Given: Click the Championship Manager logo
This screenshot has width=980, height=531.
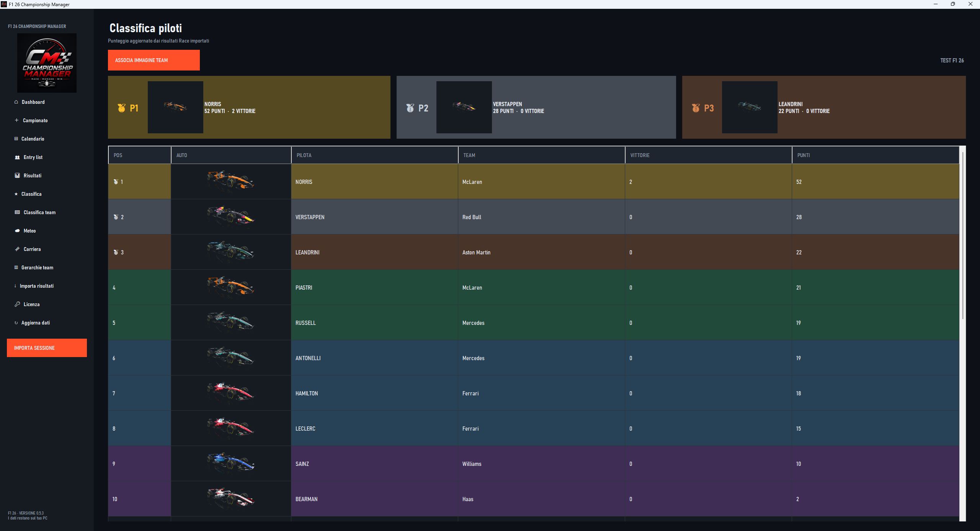Looking at the screenshot, I should point(47,63).
